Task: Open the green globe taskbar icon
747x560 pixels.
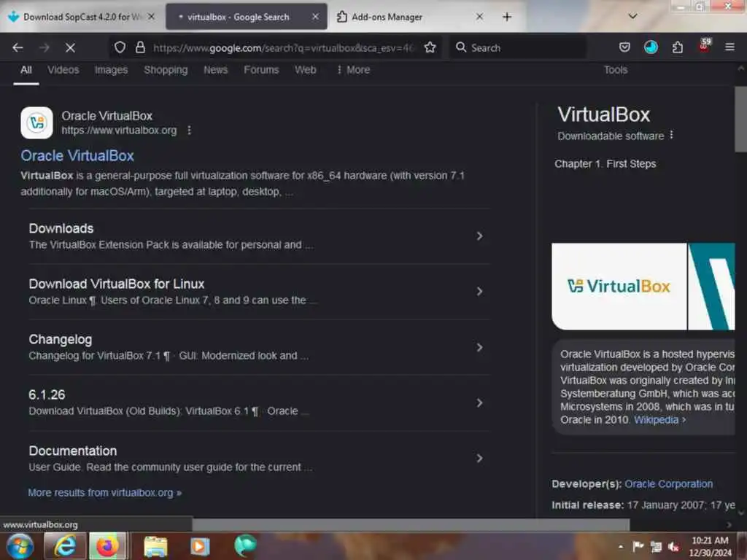Action: click(x=245, y=545)
